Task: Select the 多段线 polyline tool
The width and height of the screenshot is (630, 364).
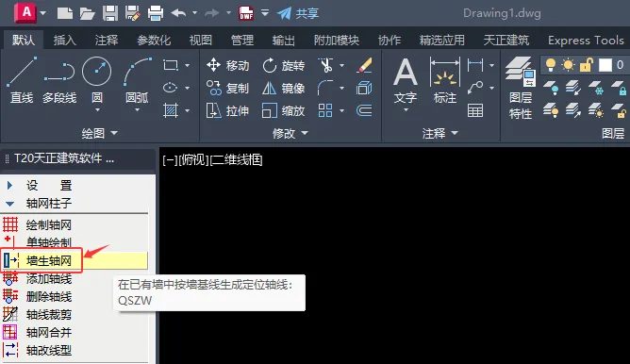Action: click(x=59, y=80)
